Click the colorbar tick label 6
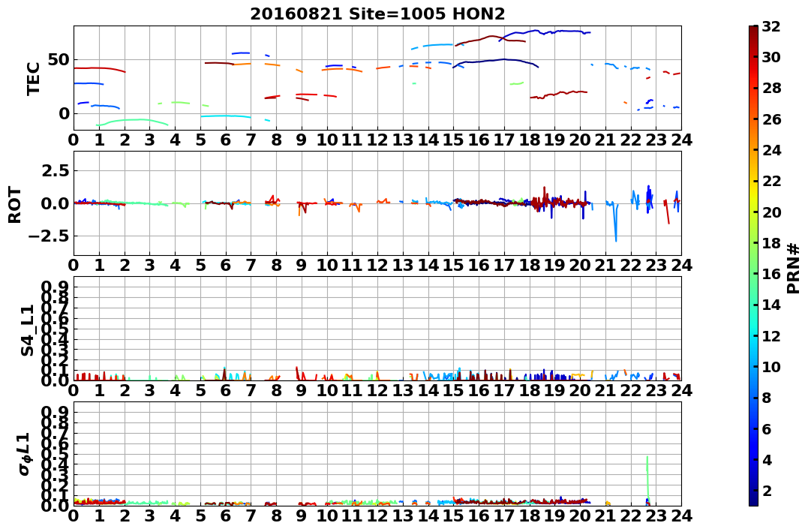Image resolution: width=808 pixels, height=532 pixels. 767,428
